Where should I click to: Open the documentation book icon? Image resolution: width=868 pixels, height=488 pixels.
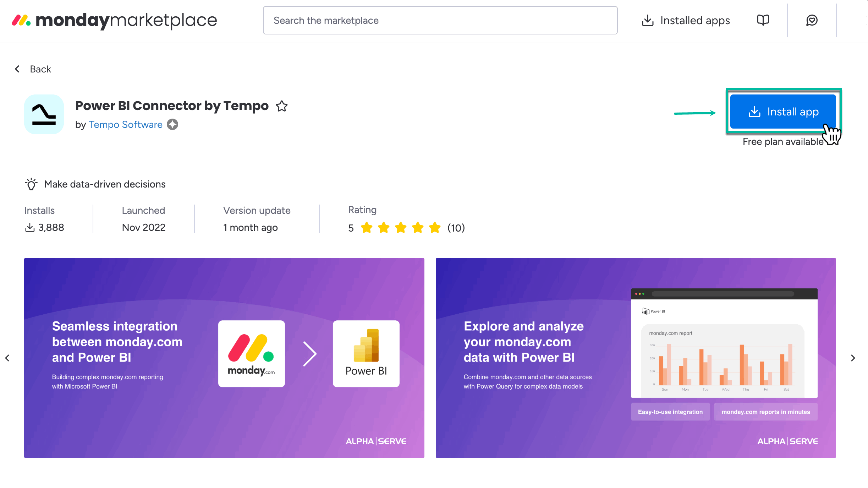(x=763, y=20)
